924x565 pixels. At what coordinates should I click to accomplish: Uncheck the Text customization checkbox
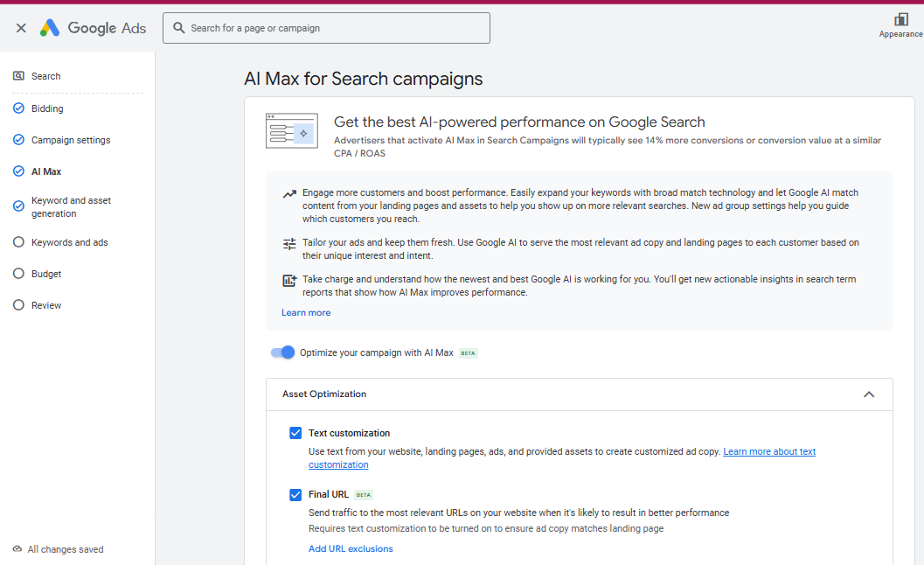pyautogui.click(x=295, y=433)
